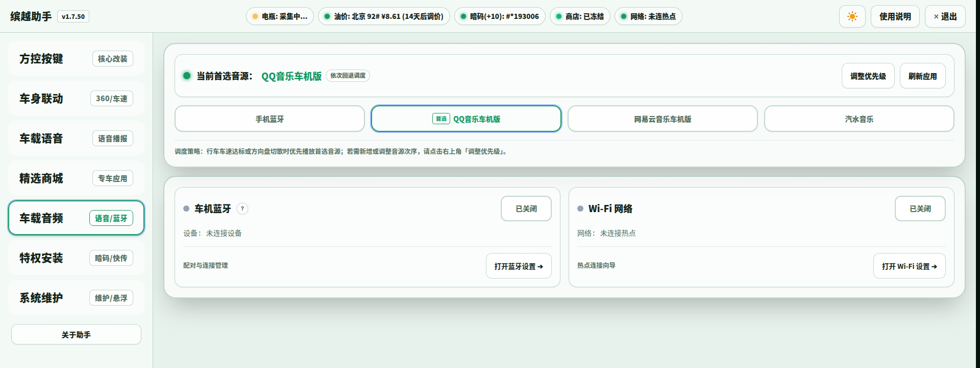Click 打开蓝牙设置 button
Viewport: 980px width, 368px height.
click(519, 266)
